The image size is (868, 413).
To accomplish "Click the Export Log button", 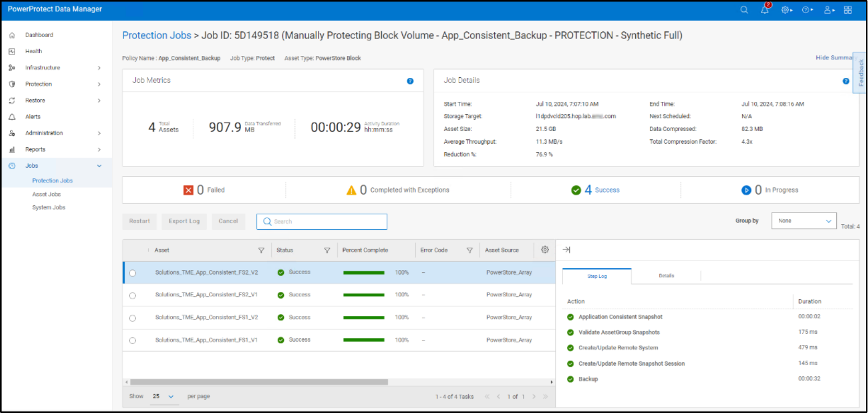I will coord(184,221).
